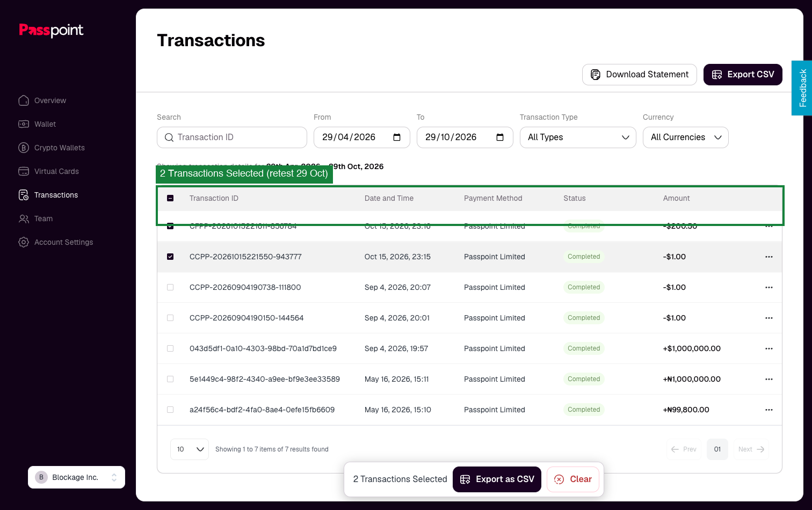Open the All Currencies dropdown
Viewport: 812px width, 510px height.
click(x=686, y=137)
